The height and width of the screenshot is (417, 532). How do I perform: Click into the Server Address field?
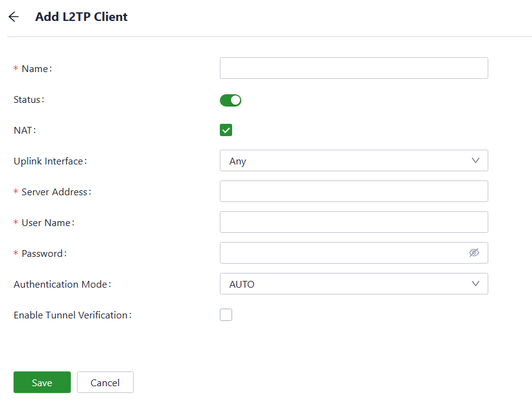[353, 192]
